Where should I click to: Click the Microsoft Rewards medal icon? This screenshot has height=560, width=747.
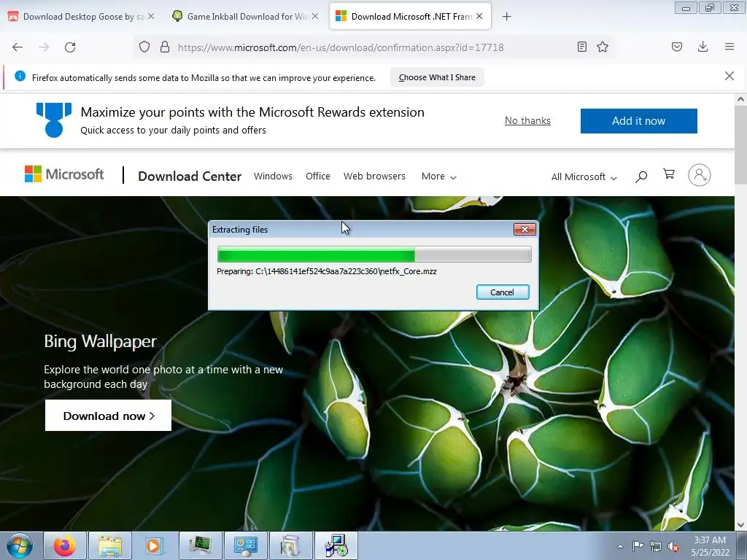[x=54, y=120]
